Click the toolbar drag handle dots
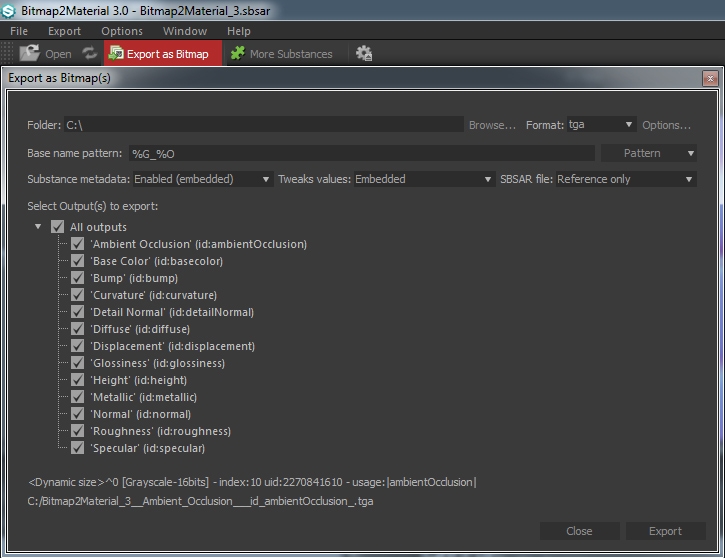This screenshot has height=558, width=725. point(6,53)
